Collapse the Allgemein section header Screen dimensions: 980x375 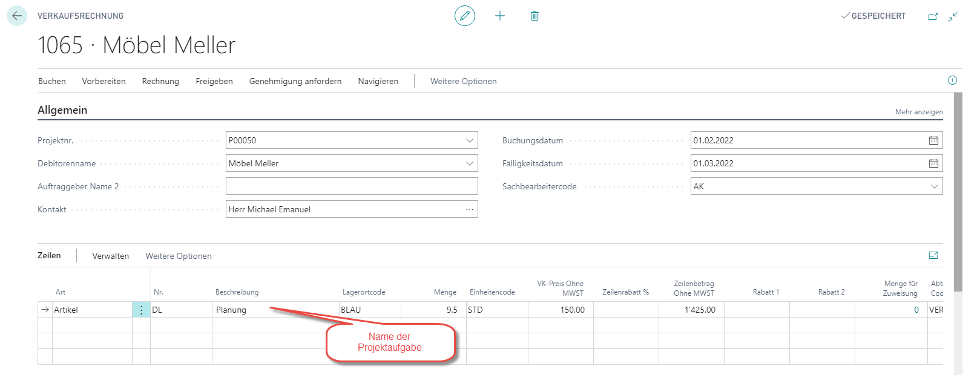coord(62,110)
